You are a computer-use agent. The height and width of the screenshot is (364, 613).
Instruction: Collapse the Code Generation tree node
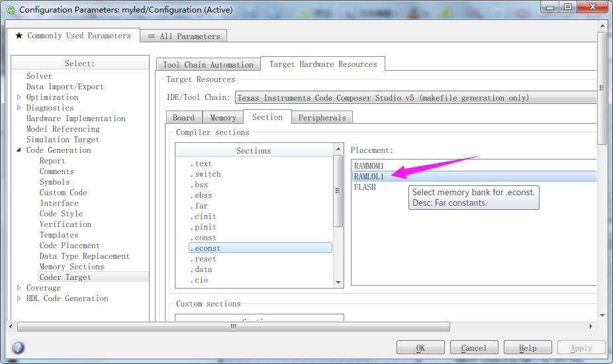(19, 150)
